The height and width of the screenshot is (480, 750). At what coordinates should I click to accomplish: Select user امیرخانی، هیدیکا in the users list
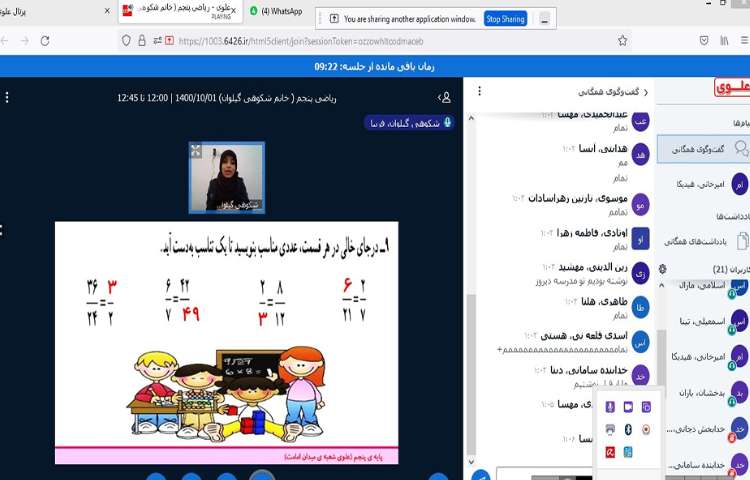click(706, 357)
